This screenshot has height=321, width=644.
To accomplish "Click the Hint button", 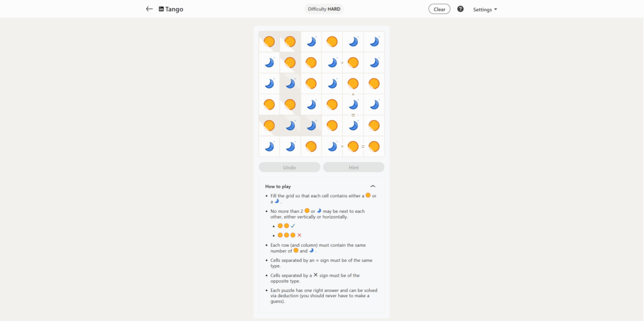I will click(353, 167).
